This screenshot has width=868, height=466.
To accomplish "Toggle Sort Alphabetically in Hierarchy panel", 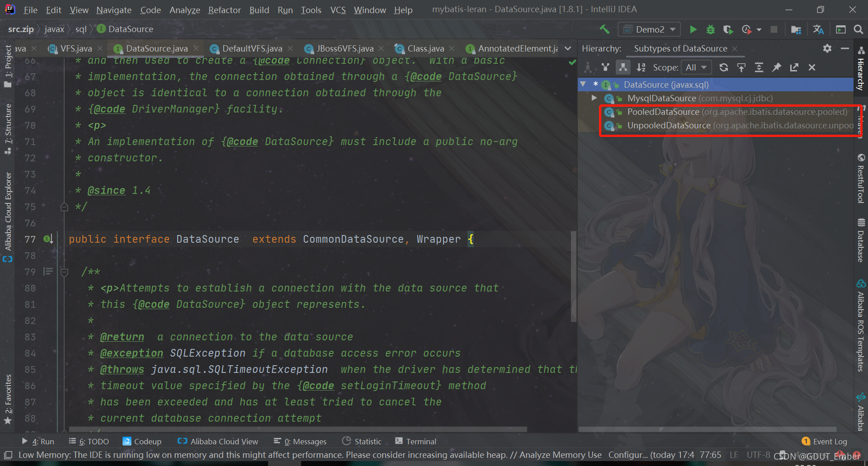I will coord(641,67).
